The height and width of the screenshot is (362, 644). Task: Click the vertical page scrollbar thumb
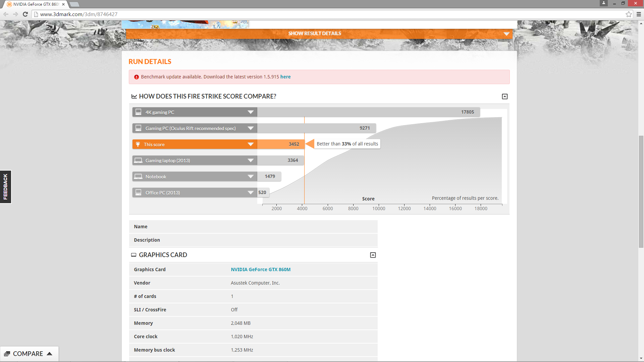(x=641, y=192)
